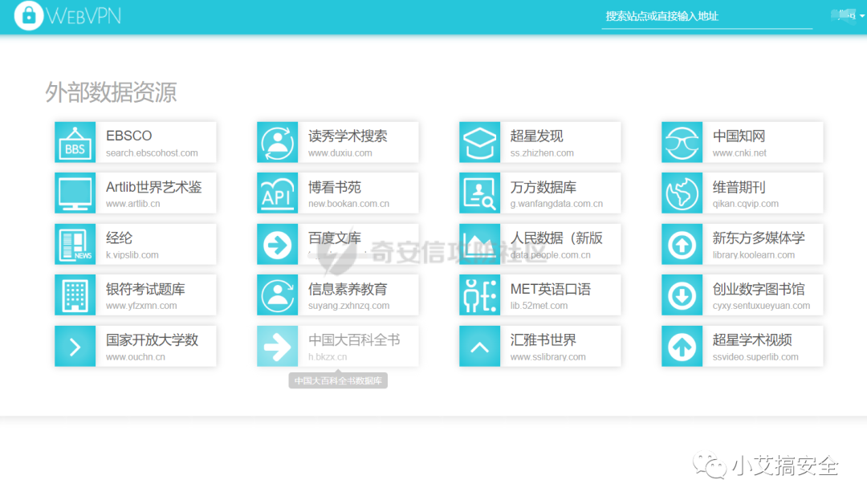
Task: Click the lib.52met.com address text
Action: click(539, 306)
